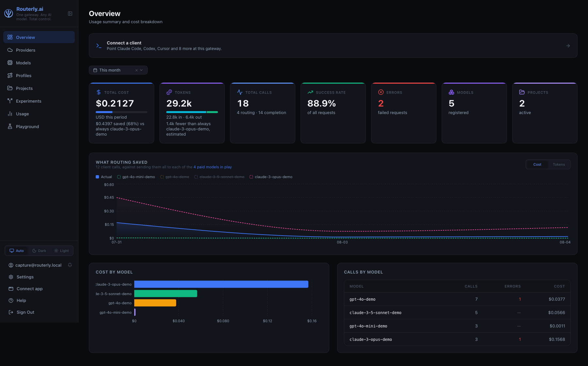The width and height of the screenshot is (588, 366).
Task: Click the Overview grid icon in the sidebar
Action: coord(10,37)
